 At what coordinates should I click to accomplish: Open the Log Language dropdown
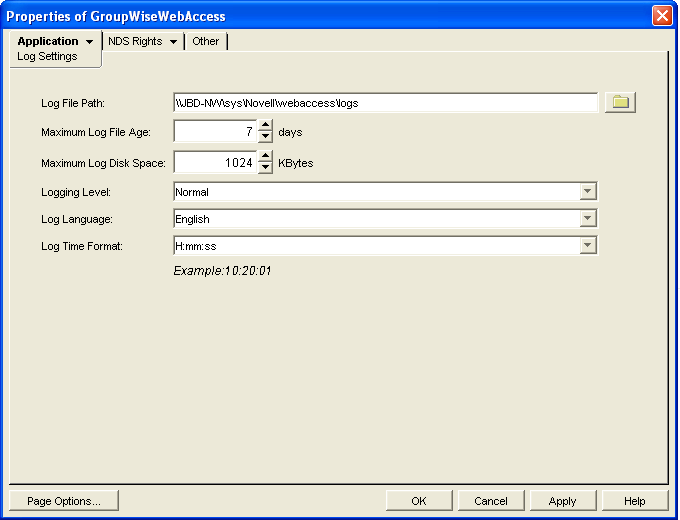(588, 218)
